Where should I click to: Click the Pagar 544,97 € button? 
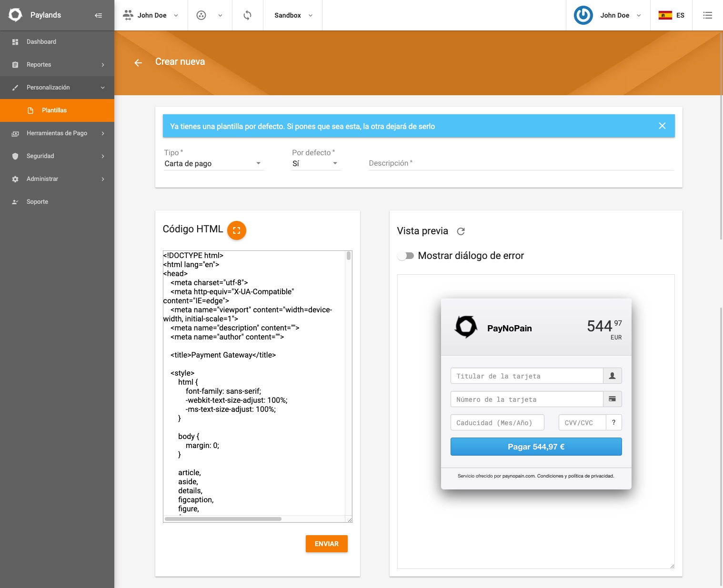(x=536, y=447)
